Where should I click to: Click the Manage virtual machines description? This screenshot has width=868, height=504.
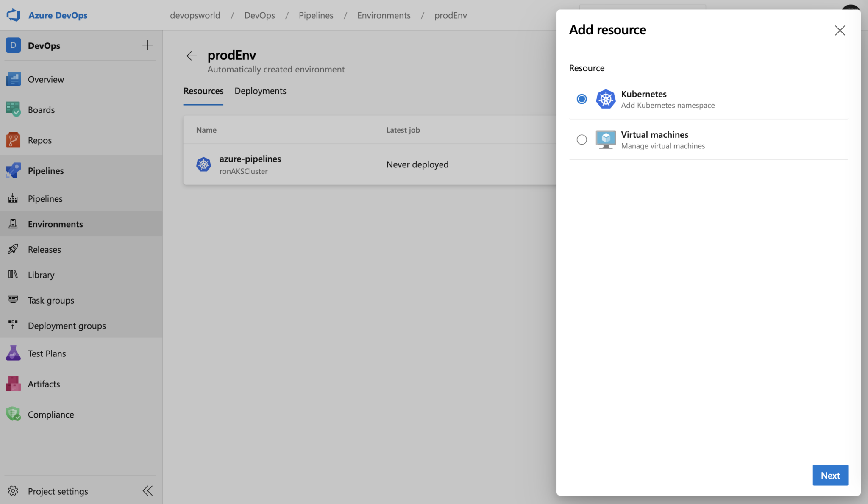[663, 146]
